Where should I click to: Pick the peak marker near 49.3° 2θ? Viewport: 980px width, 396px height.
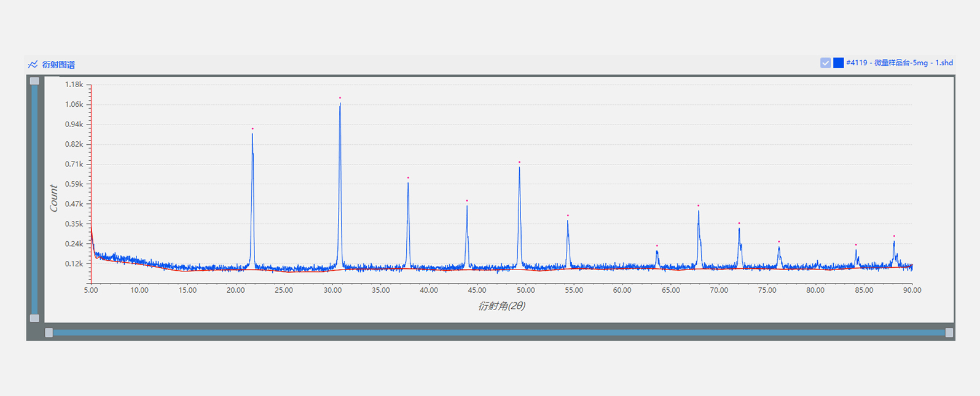pyautogui.click(x=519, y=162)
